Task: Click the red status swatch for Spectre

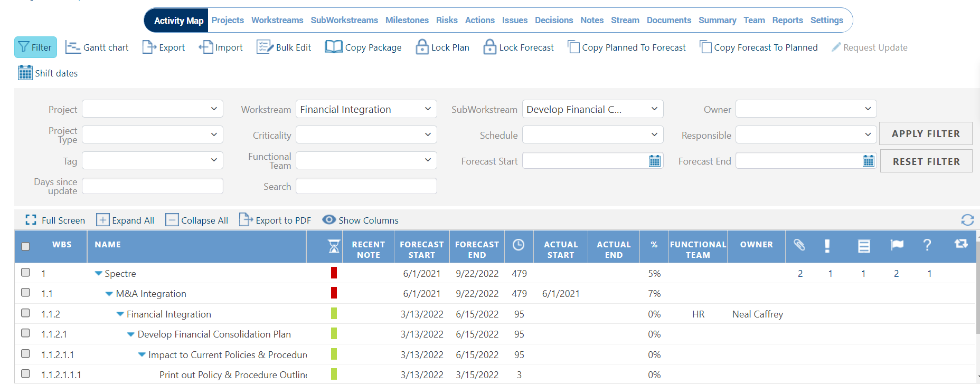Action: tap(334, 273)
